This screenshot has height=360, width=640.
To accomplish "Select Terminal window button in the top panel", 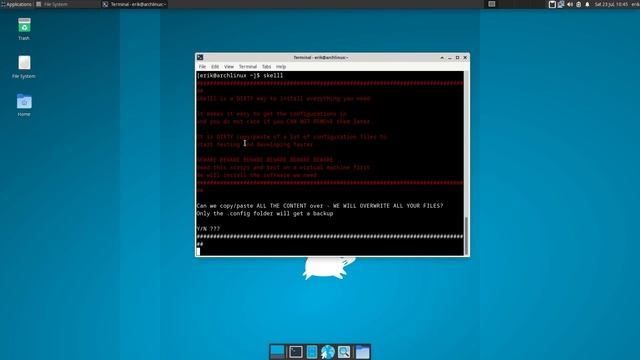I will tap(135, 4).
